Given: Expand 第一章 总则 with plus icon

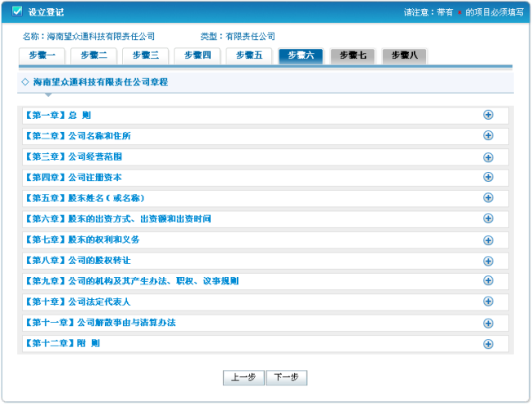Looking at the screenshot, I should coord(488,115).
